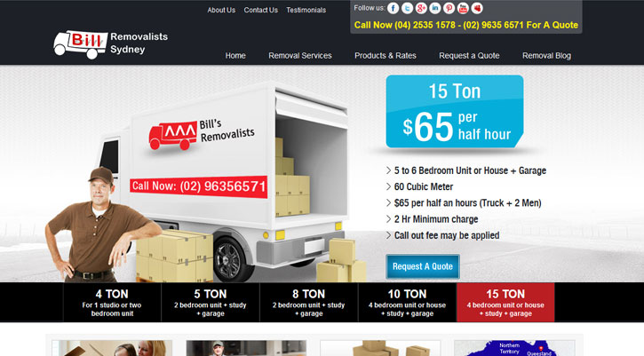Switch to the 8 TON tab
This screenshot has width=644, height=356.
click(x=308, y=302)
